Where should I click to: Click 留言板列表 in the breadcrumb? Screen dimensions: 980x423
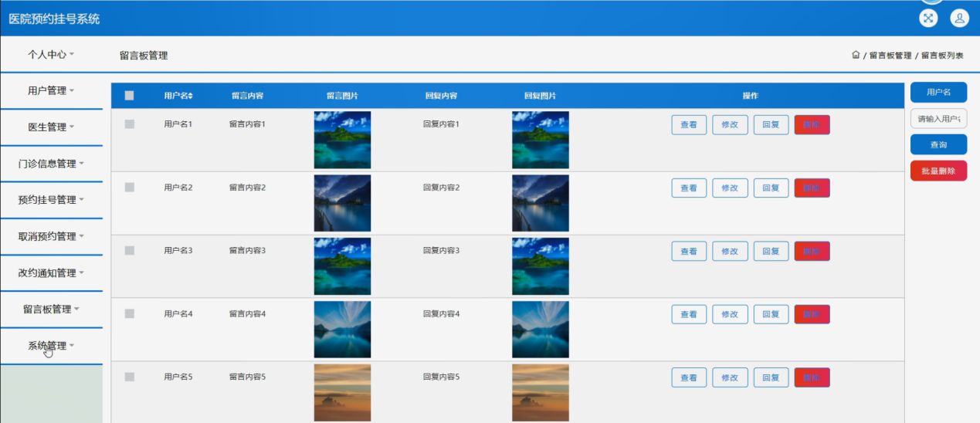point(942,56)
